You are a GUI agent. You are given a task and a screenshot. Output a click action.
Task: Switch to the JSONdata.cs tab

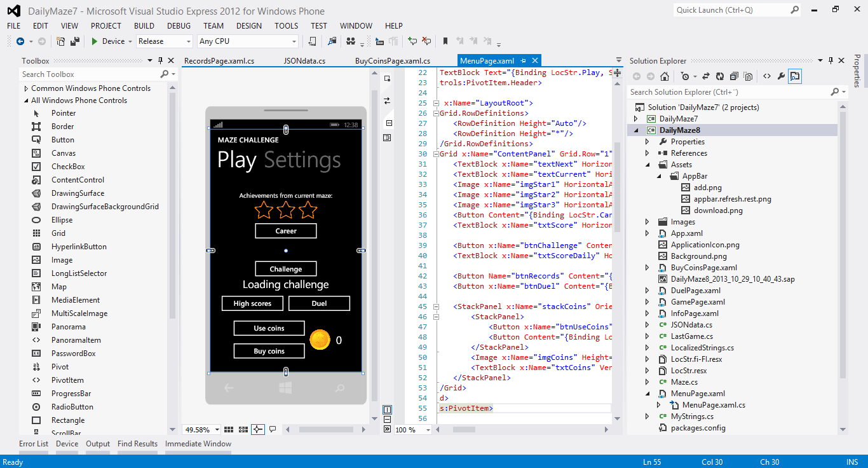pos(304,61)
